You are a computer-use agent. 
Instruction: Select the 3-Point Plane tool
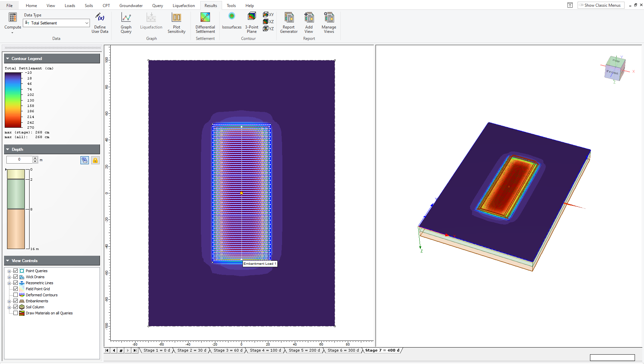pos(251,22)
